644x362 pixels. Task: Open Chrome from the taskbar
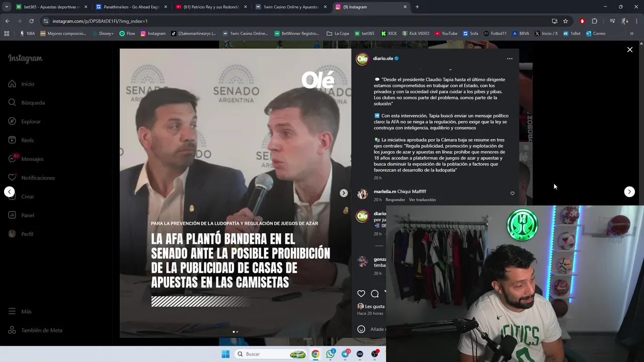pos(315,354)
